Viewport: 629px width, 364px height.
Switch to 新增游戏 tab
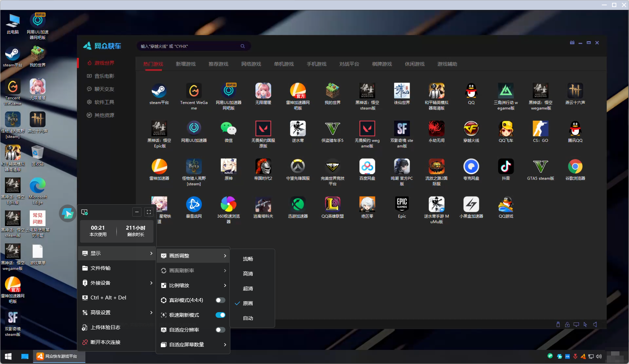pos(186,64)
